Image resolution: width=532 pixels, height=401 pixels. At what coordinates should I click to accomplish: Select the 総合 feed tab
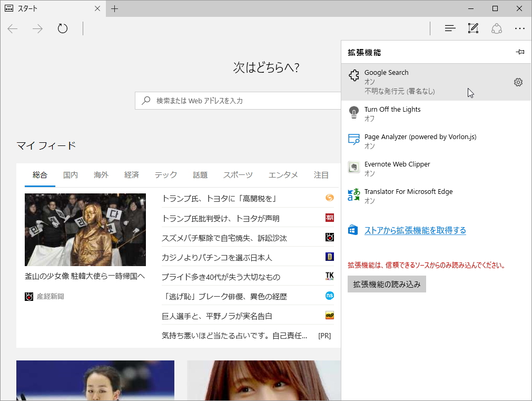pyautogui.click(x=40, y=175)
